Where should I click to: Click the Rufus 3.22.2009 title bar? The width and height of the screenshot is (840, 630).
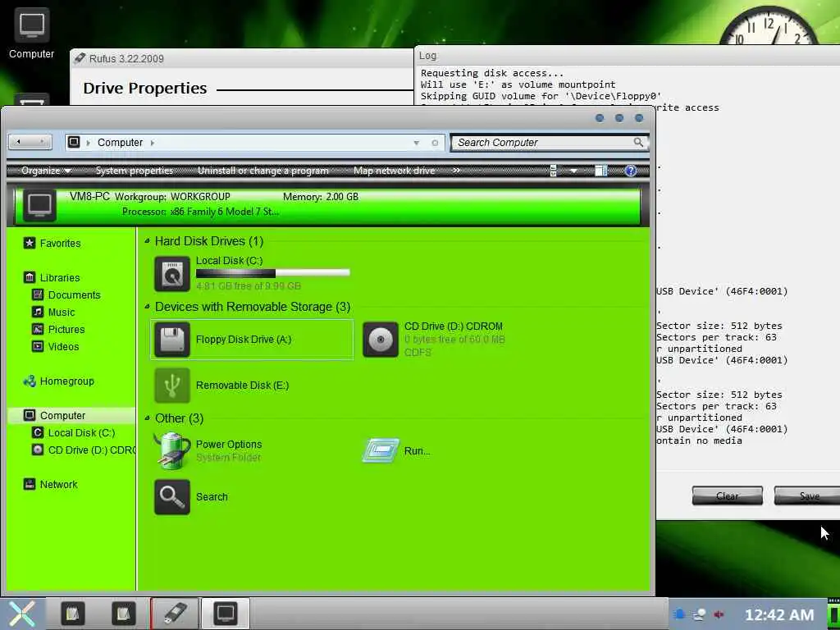[x=241, y=58]
